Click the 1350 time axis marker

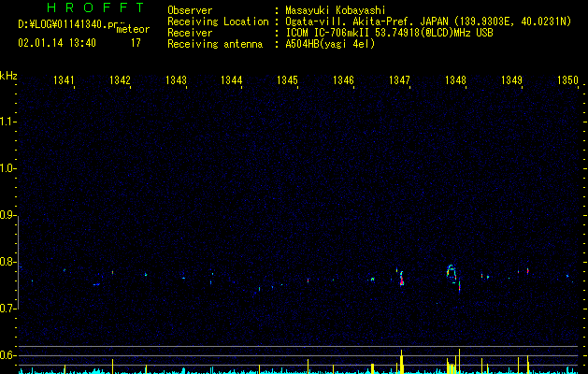coord(567,80)
